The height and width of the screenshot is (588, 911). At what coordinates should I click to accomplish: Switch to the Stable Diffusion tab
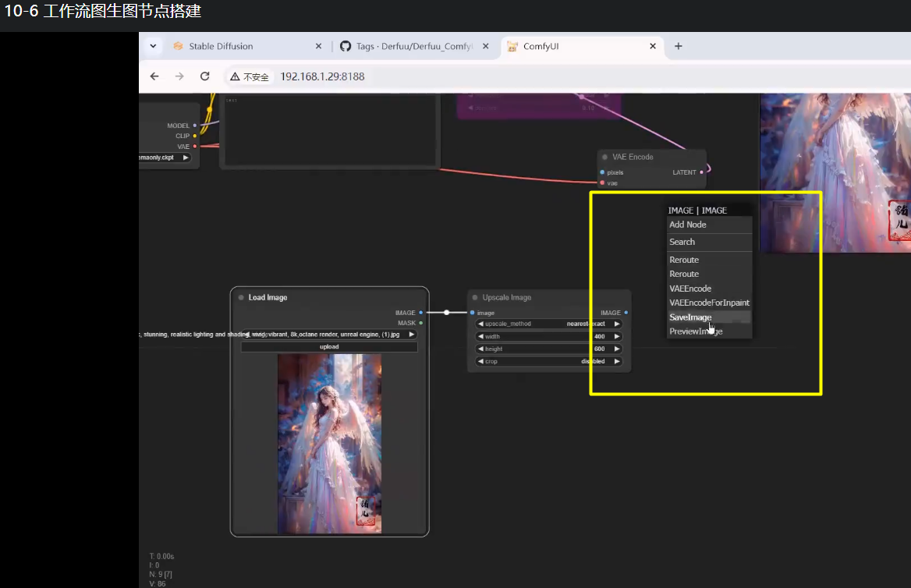tap(221, 46)
